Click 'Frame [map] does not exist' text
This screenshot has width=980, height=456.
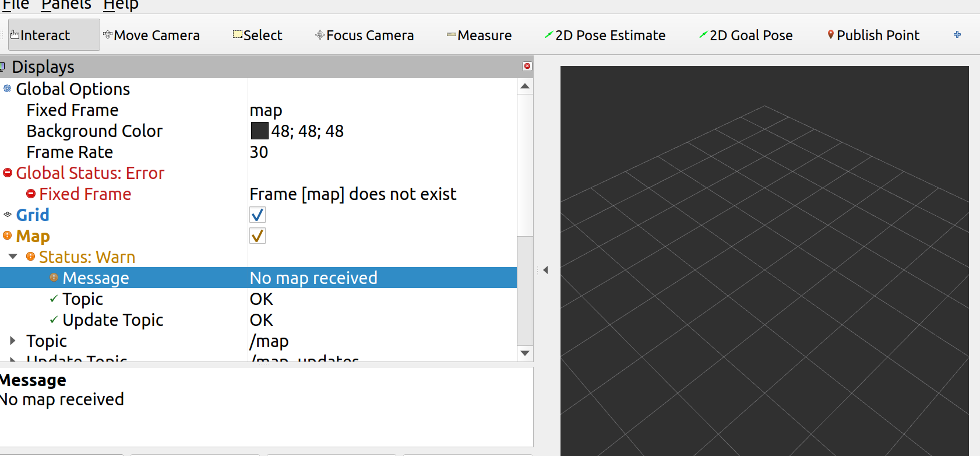coord(353,194)
